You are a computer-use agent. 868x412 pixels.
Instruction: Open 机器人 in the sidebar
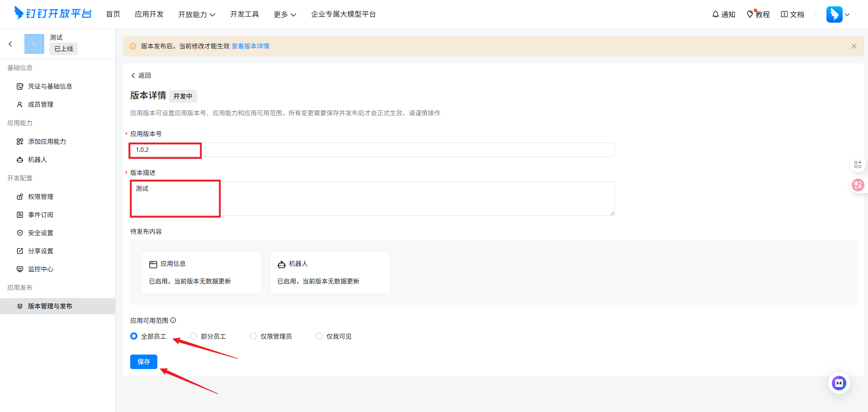38,160
